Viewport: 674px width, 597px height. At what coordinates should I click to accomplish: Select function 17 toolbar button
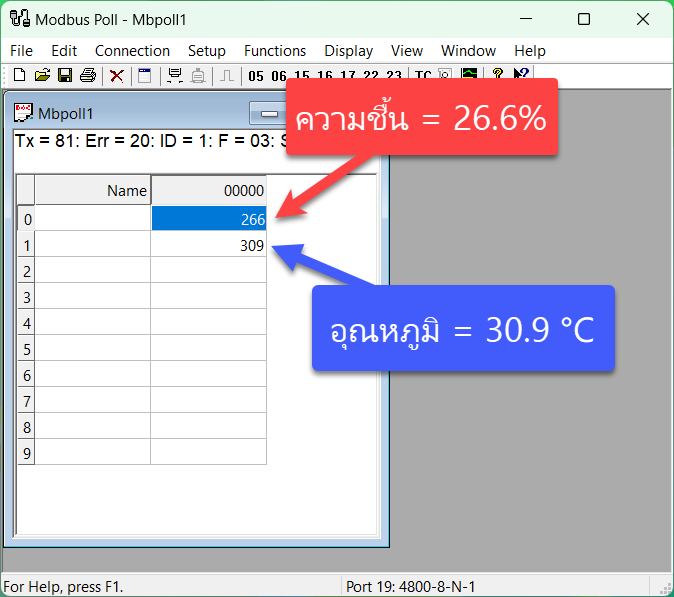click(x=348, y=75)
